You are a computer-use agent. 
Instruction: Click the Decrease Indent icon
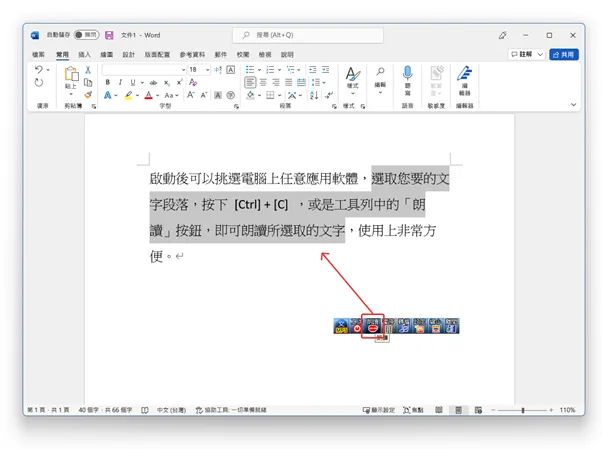[x=313, y=70]
